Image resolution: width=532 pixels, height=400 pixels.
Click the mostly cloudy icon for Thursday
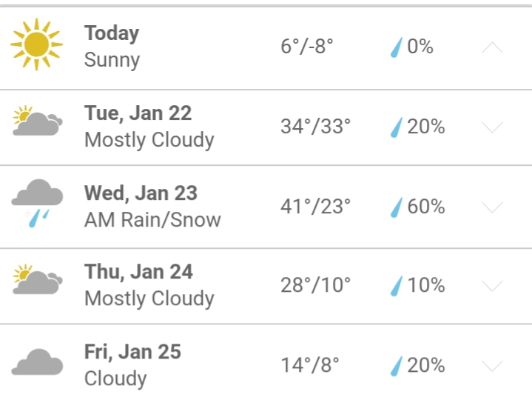coord(36,281)
